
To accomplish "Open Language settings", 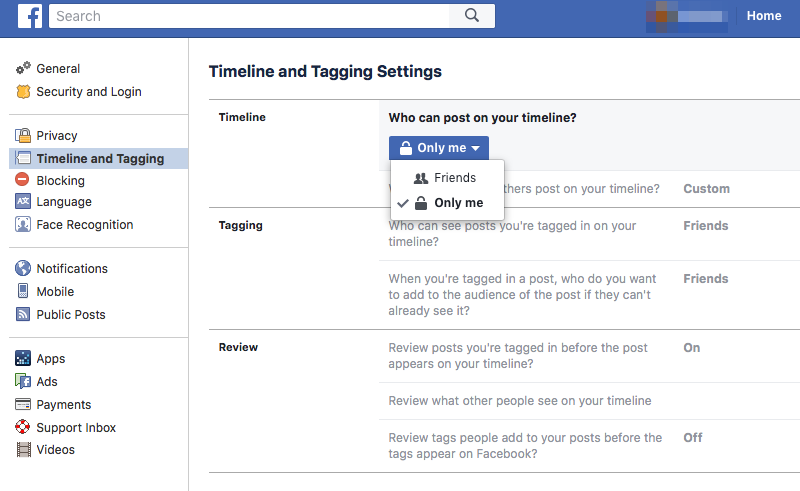I will [64, 202].
